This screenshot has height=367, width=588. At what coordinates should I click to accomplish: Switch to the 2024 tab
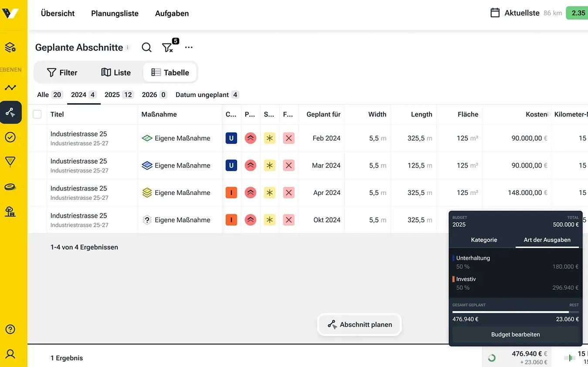tap(84, 94)
